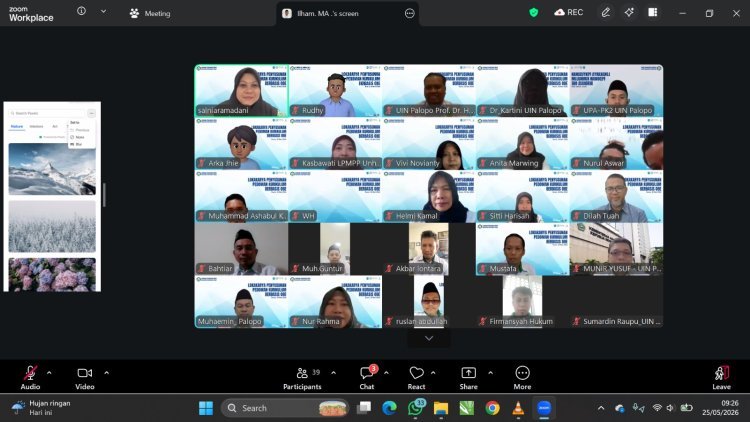Viewport: 750px width, 422px height.
Task: Expand the caret next to Participants
Action: point(333,373)
